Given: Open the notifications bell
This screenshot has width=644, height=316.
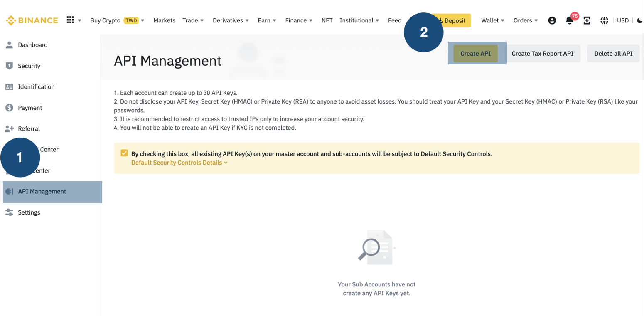Looking at the screenshot, I should pos(569,20).
